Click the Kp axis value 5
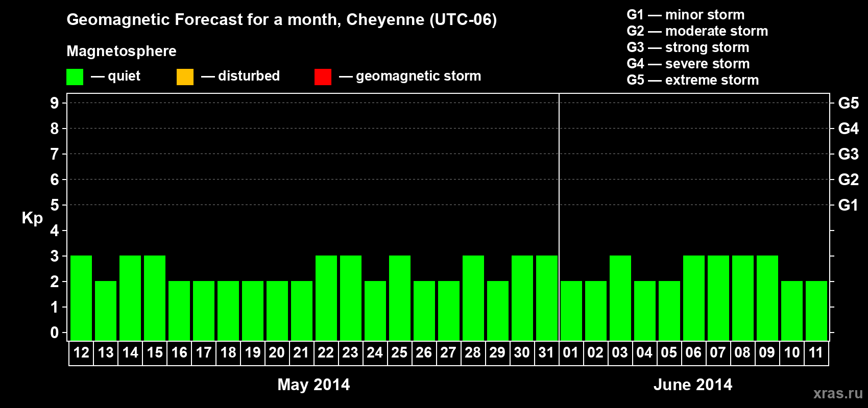Screen dimensions: 868x408 pos(55,205)
